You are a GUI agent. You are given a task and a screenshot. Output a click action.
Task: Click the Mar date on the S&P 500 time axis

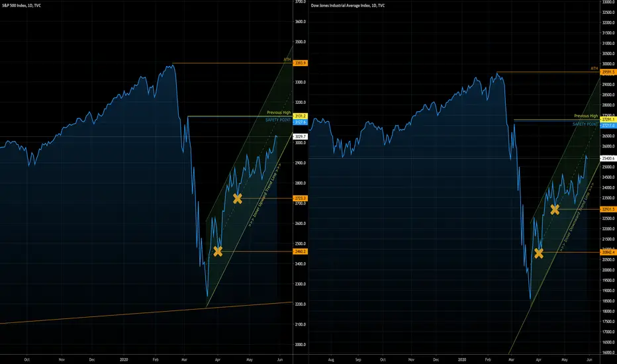[x=184, y=359]
